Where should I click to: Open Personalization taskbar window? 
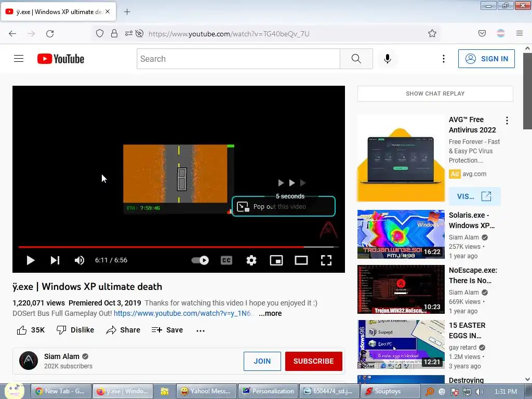click(x=268, y=391)
